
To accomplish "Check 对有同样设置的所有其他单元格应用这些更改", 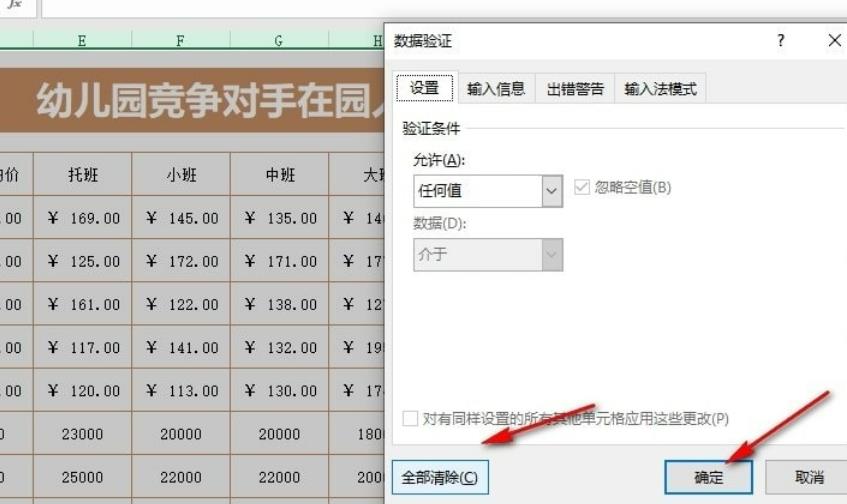I will click(410, 418).
